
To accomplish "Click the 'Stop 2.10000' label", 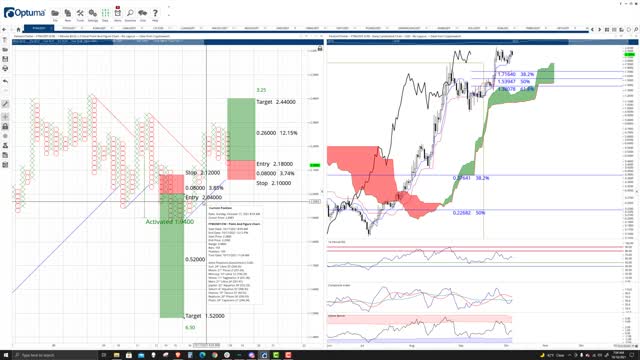I will pos(274,183).
